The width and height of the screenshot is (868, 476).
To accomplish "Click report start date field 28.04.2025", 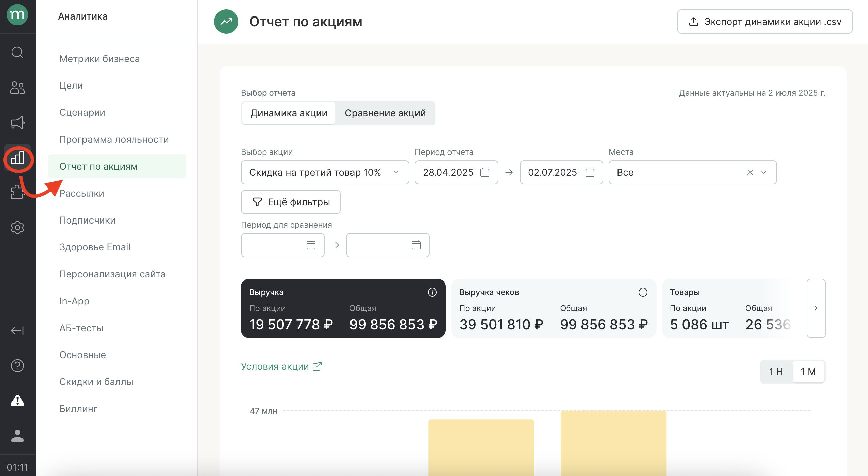I will click(456, 172).
